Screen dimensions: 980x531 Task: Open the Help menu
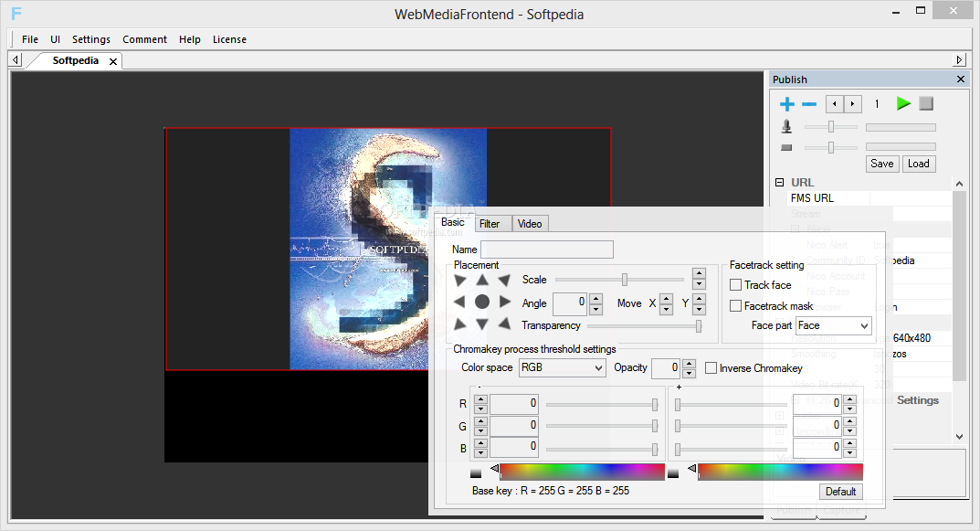pos(190,39)
